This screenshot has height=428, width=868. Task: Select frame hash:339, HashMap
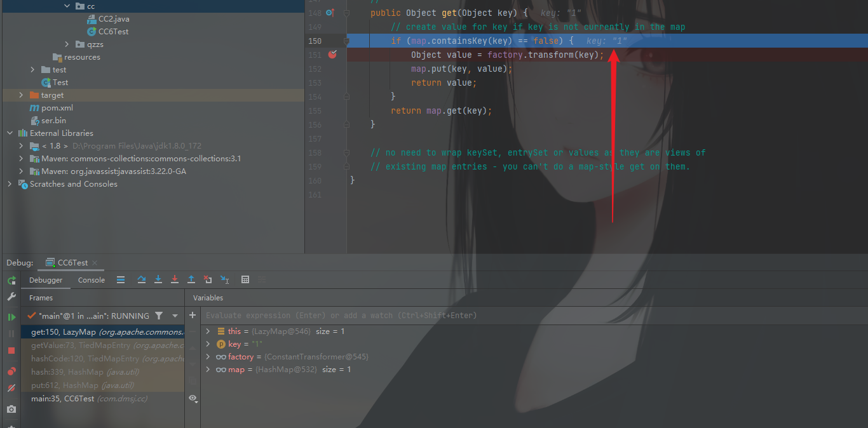[x=103, y=372]
